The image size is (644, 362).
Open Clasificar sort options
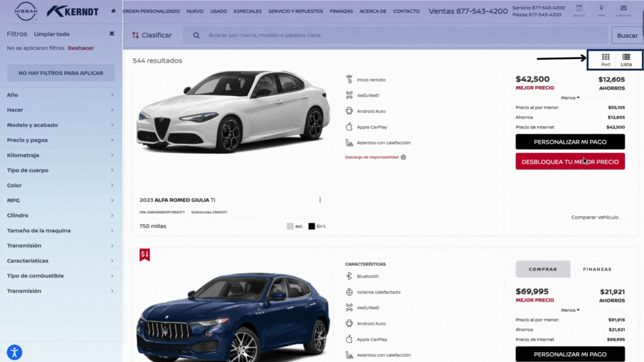pos(152,35)
